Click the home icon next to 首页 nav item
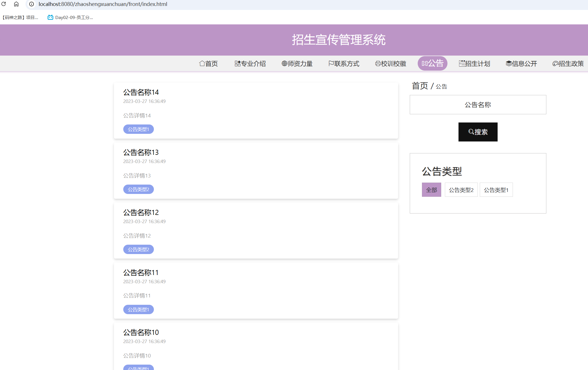This screenshot has height=370, width=588. [202, 64]
